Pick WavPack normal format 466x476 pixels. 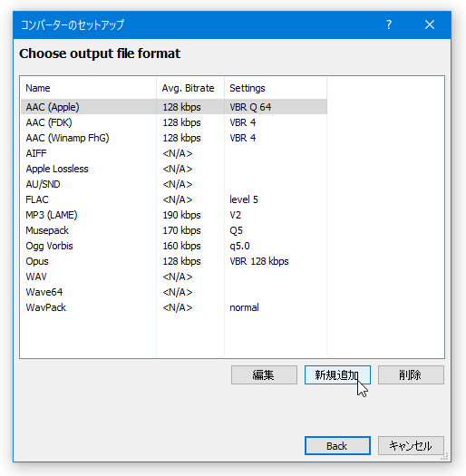(174, 307)
